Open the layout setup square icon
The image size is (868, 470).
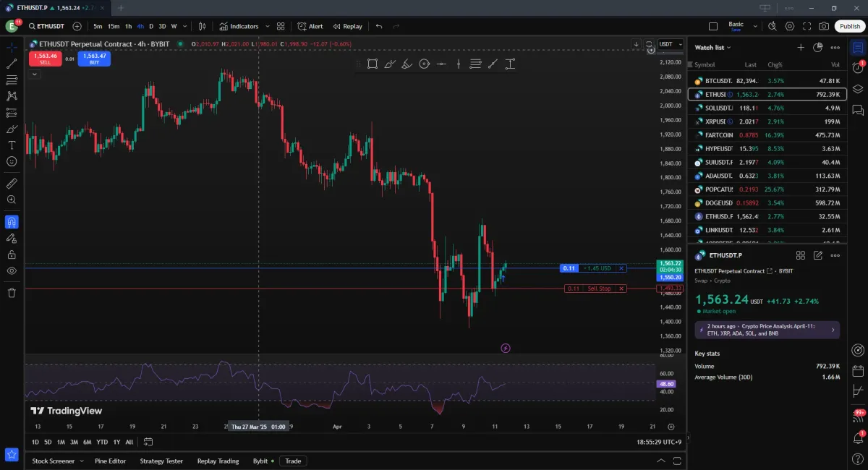pos(713,26)
